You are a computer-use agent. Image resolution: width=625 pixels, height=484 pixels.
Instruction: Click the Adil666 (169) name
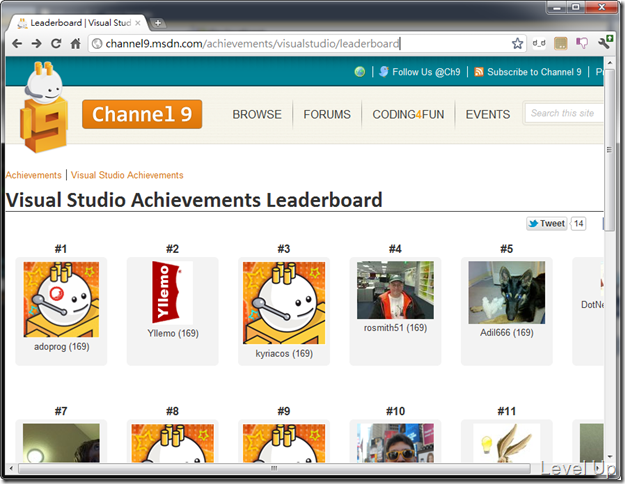pyautogui.click(x=507, y=333)
